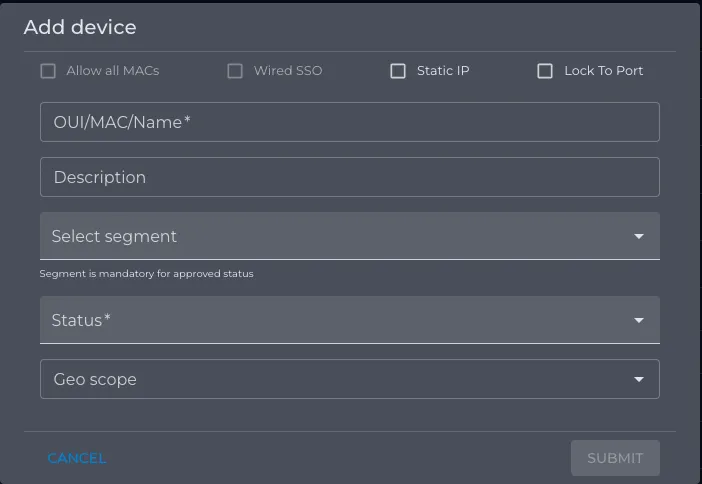Image resolution: width=702 pixels, height=484 pixels.
Task: Check the Static IP option
Action: click(x=398, y=71)
